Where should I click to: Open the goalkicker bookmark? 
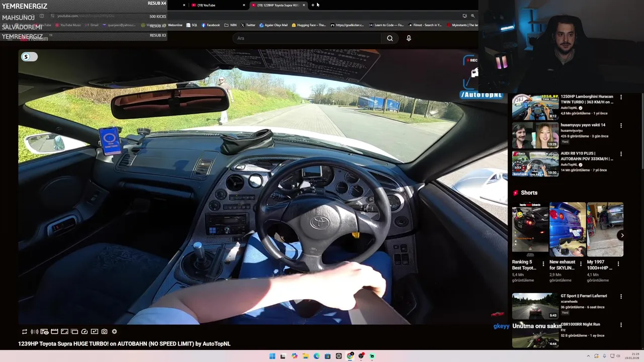click(x=347, y=25)
